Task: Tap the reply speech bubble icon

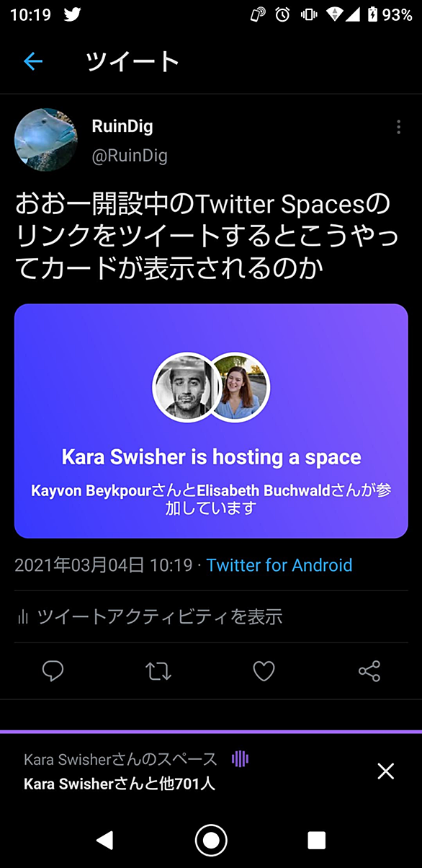Action: click(53, 672)
